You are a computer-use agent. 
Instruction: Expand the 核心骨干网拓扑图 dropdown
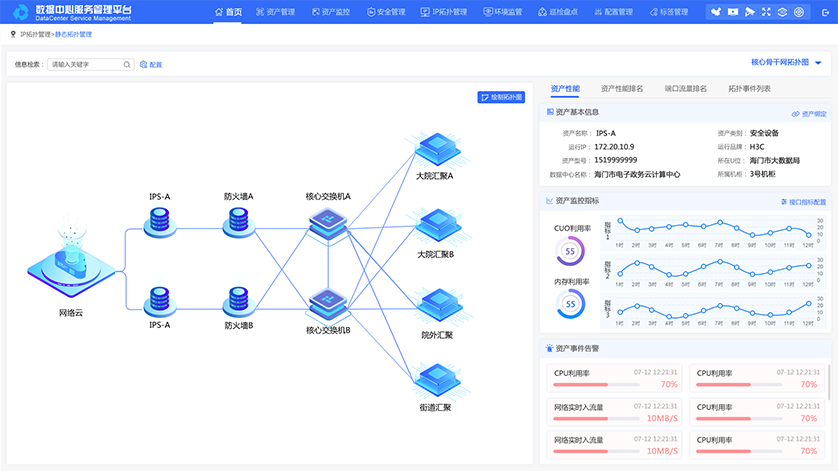(786, 63)
